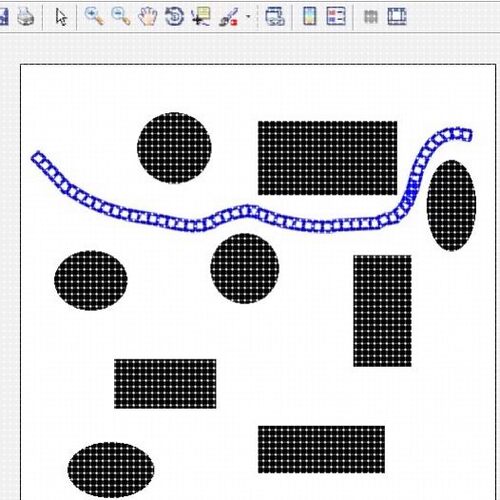Activate the Zoom In magnifier tool
Screen dimensions: 500x500
click(x=94, y=16)
